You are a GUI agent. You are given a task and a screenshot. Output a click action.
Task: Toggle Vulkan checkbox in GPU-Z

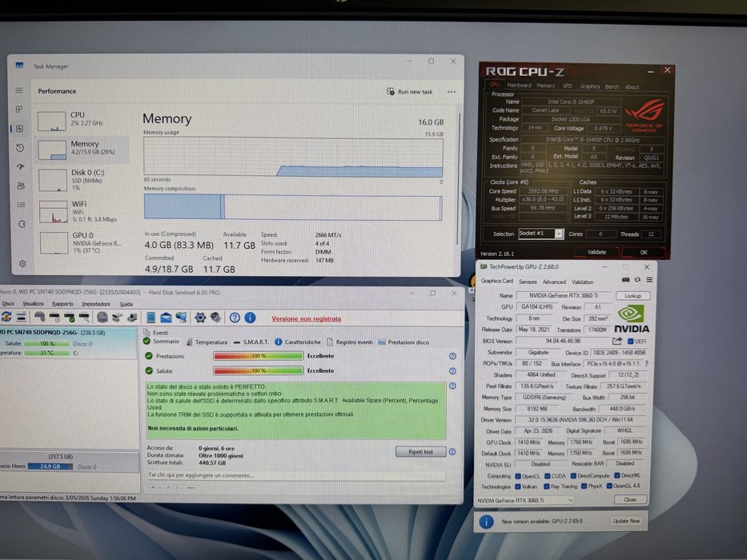click(518, 486)
